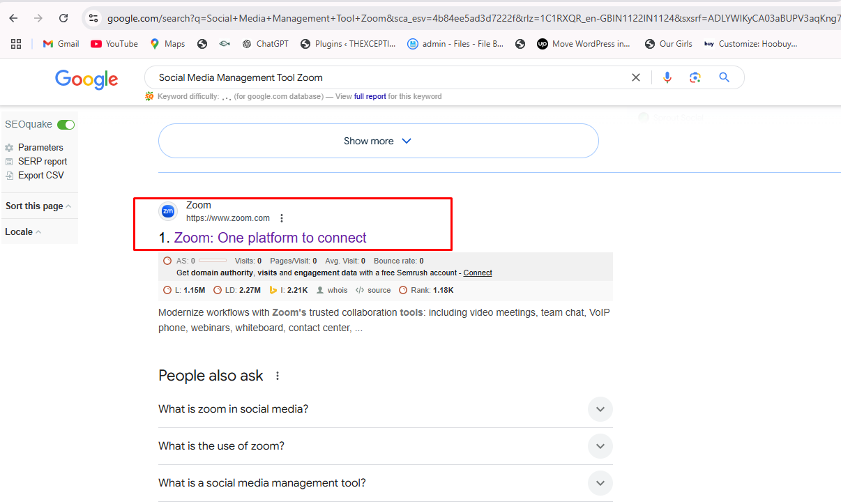Click the voice search microphone icon
The image size is (841, 504).
coord(667,77)
